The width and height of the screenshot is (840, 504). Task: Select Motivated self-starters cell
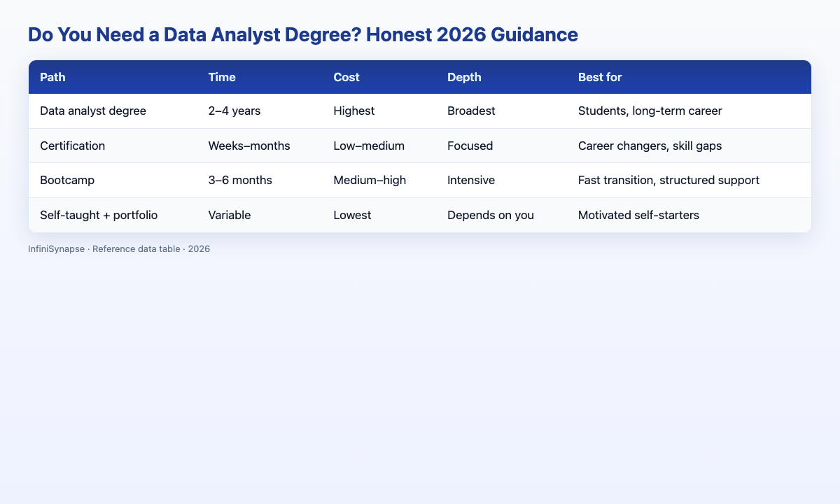coord(638,215)
